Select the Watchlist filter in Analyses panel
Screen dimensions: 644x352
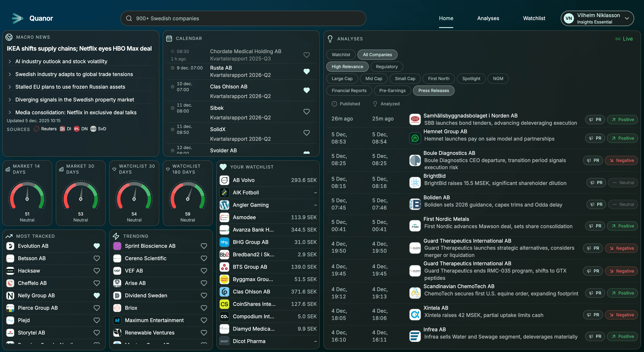[x=341, y=54]
